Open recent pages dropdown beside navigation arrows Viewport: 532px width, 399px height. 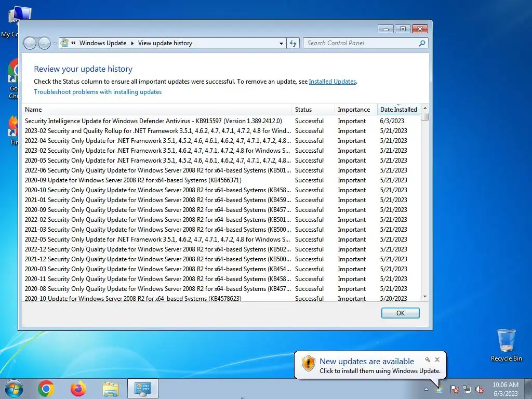tap(55, 44)
